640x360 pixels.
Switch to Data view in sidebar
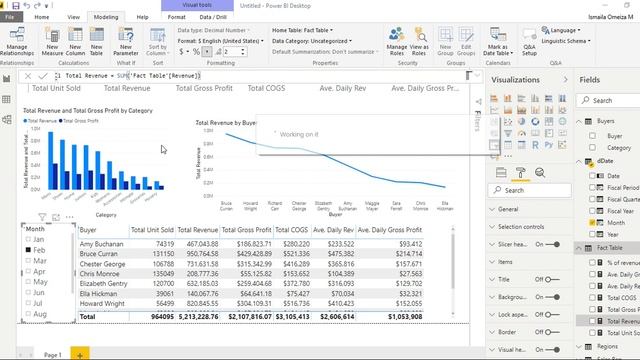pyautogui.click(x=7, y=99)
